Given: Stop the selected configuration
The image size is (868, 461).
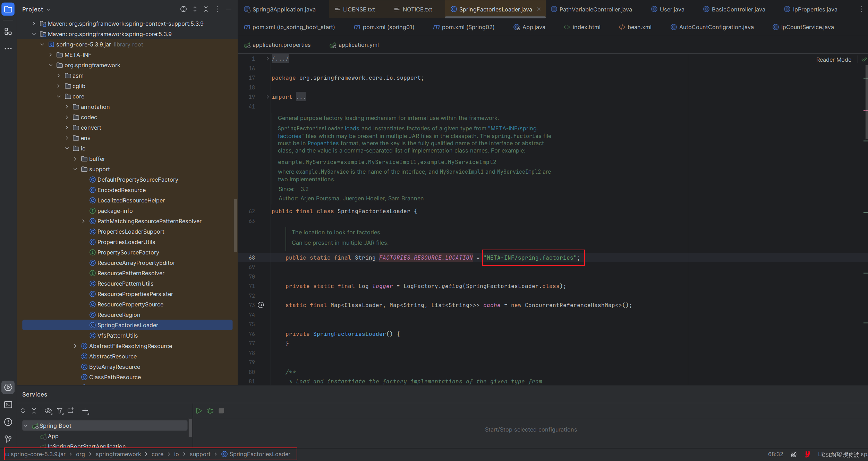Looking at the screenshot, I should [221, 411].
